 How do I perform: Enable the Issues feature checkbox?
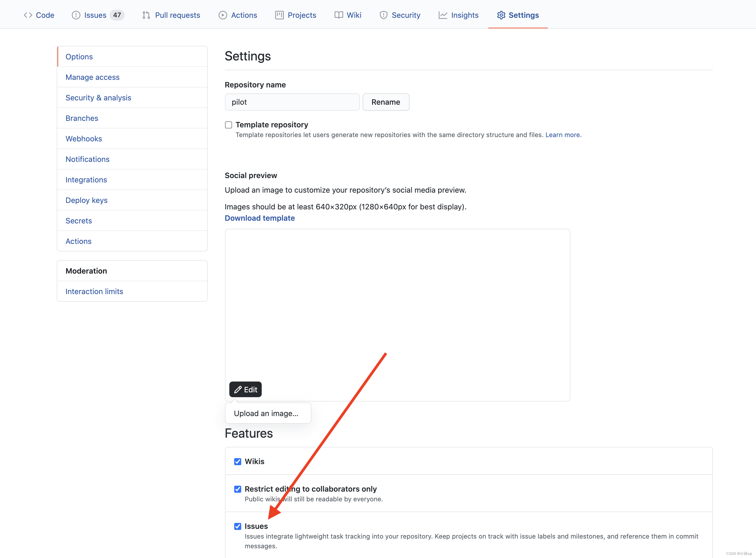coord(237,526)
